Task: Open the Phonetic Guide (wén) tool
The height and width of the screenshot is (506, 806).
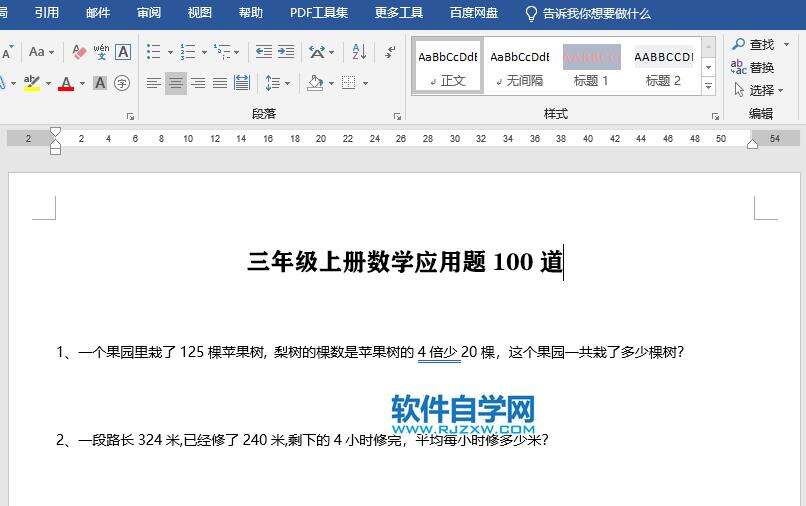Action: (101, 52)
